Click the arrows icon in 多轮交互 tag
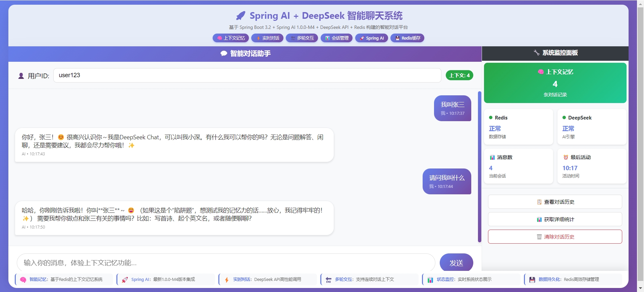This screenshot has height=292, width=644. tap(293, 38)
